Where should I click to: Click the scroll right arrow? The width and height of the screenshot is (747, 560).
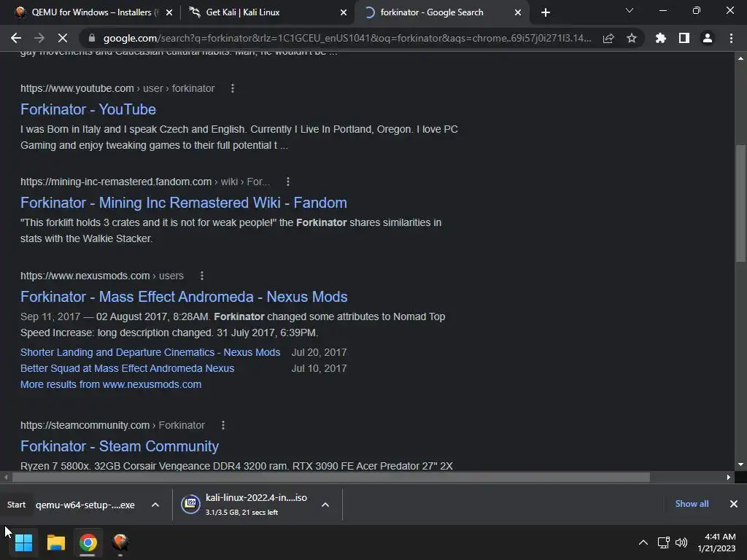tap(729, 477)
